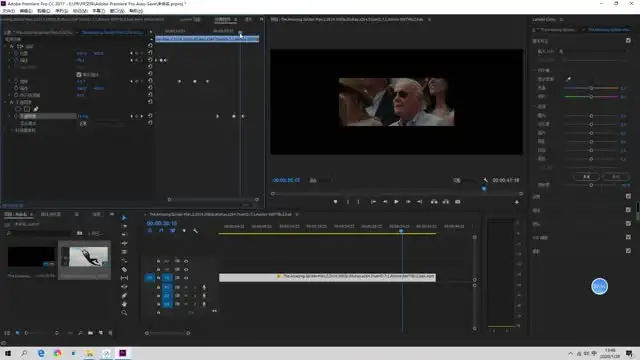
Task: Open Program monitor settings wrench
Action: 486,180
